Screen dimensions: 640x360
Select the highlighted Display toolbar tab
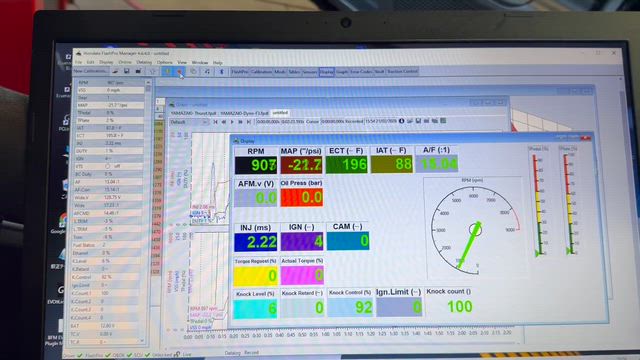tap(327, 72)
